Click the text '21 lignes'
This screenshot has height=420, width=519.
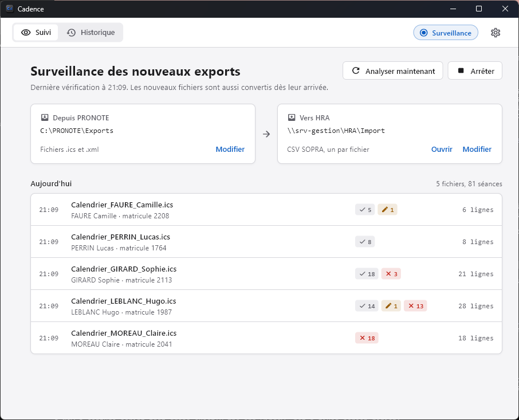click(x=476, y=274)
